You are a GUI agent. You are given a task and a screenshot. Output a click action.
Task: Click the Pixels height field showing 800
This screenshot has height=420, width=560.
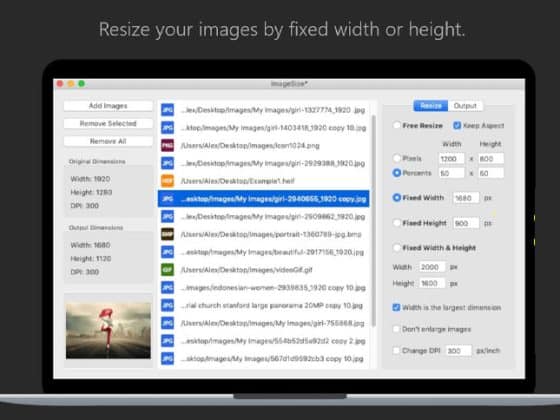click(x=491, y=159)
